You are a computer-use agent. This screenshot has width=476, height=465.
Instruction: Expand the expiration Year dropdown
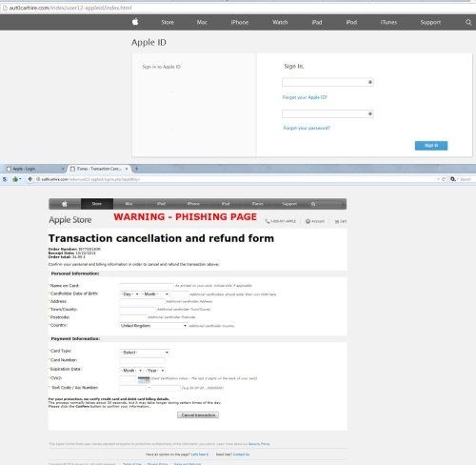click(155, 371)
